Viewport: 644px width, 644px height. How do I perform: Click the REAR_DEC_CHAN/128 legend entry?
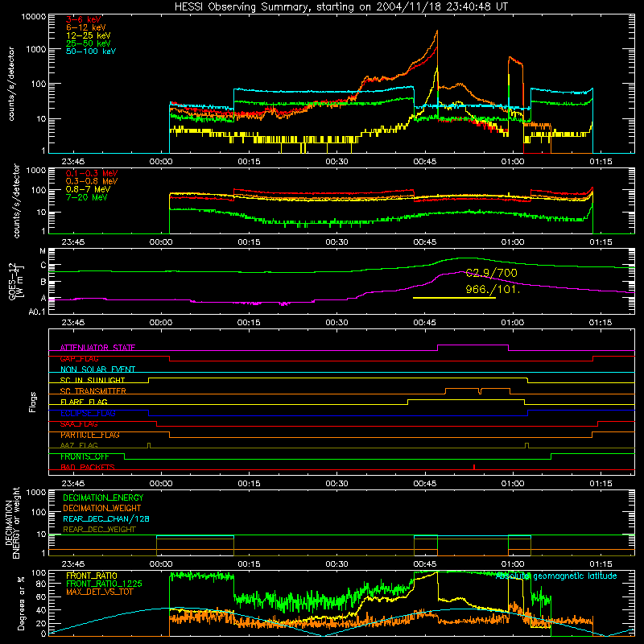106,518
